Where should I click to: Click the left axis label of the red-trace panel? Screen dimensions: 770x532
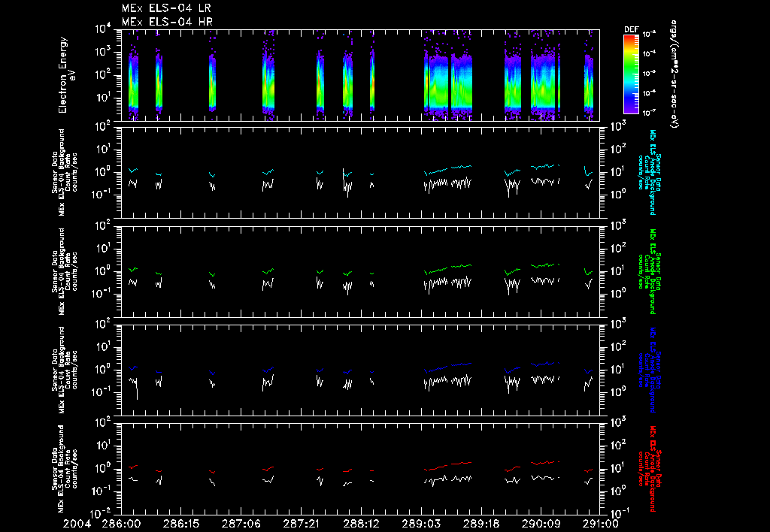coord(65,468)
